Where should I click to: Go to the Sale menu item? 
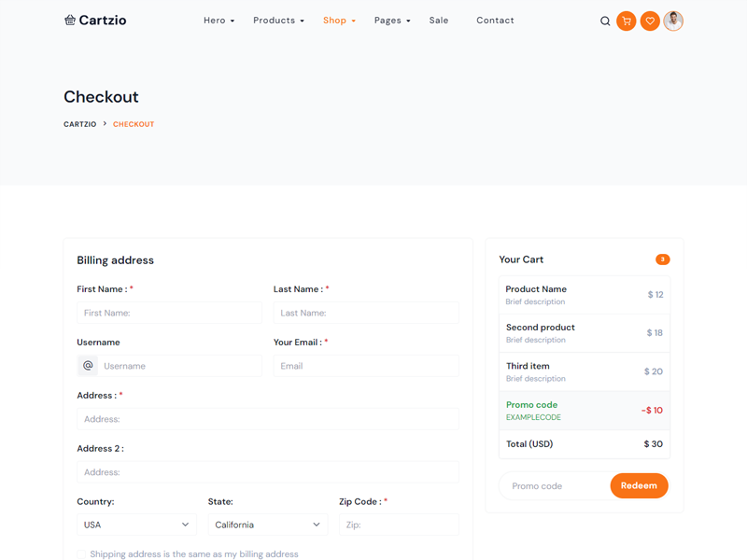(439, 21)
